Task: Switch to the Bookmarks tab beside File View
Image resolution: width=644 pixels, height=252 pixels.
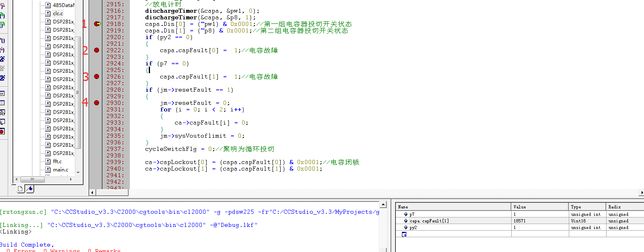Action: (x=30, y=189)
